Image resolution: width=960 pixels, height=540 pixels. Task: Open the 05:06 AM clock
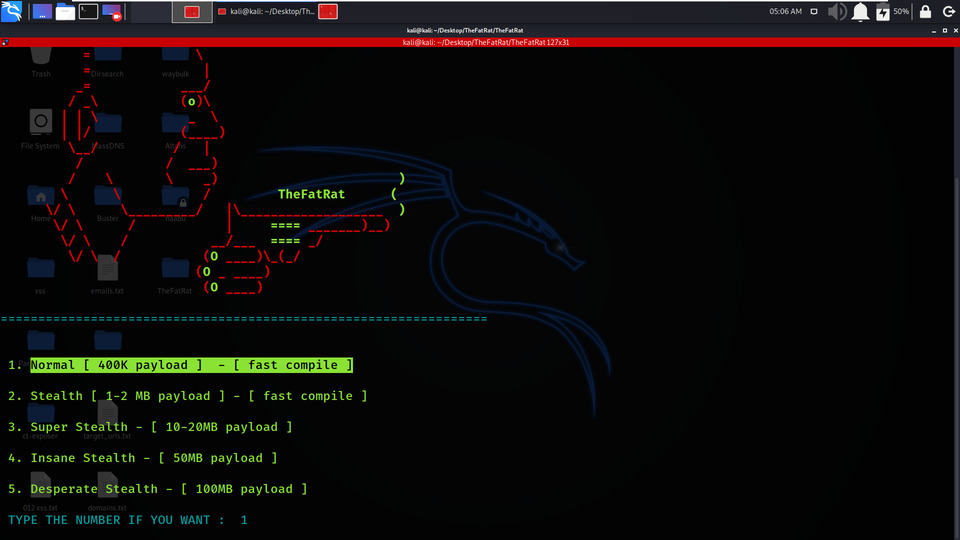(786, 11)
